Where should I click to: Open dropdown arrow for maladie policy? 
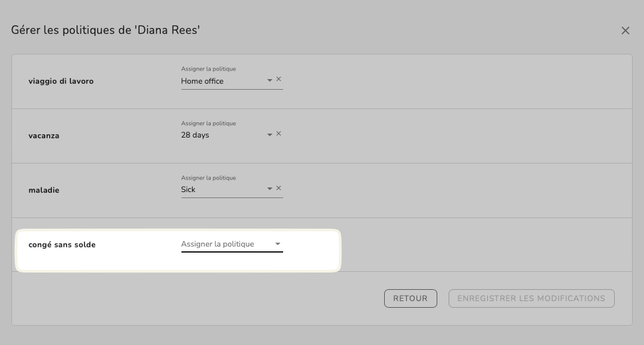[269, 189]
